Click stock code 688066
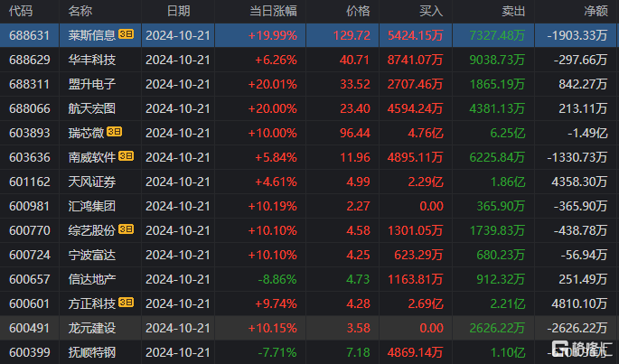This screenshot has height=364, width=619. pyautogui.click(x=29, y=108)
